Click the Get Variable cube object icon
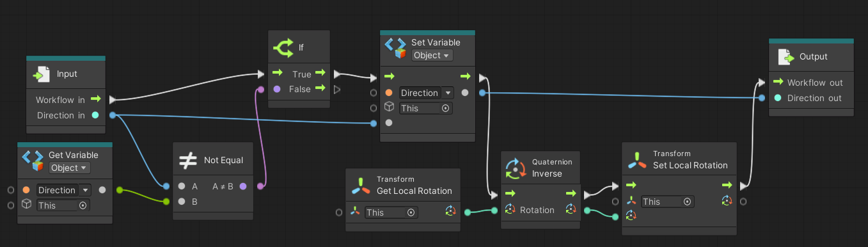868x247 pixels. [27, 204]
